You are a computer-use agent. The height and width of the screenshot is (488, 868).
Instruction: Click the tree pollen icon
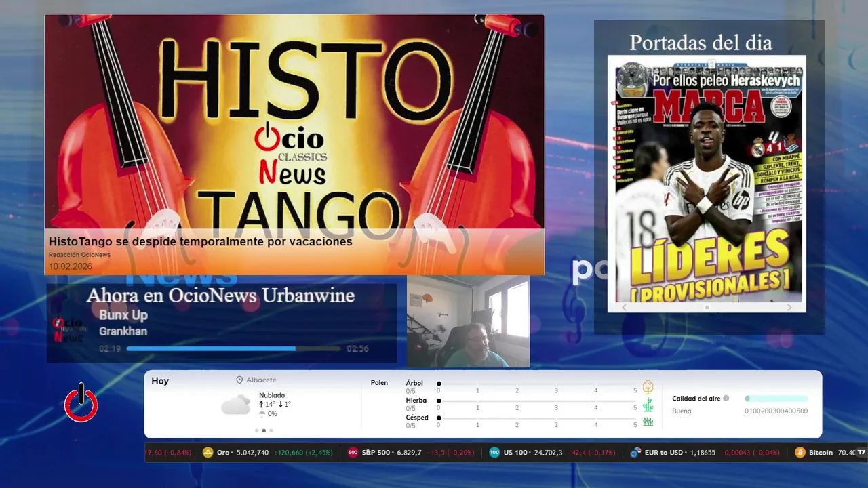(648, 386)
